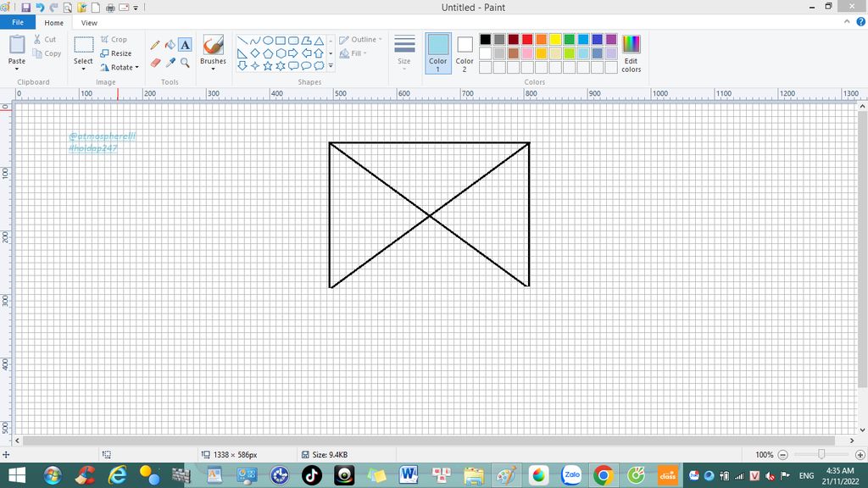Click the zoom in plus button
Image resolution: width=868 pixels, height=488 pixels.
855,455
